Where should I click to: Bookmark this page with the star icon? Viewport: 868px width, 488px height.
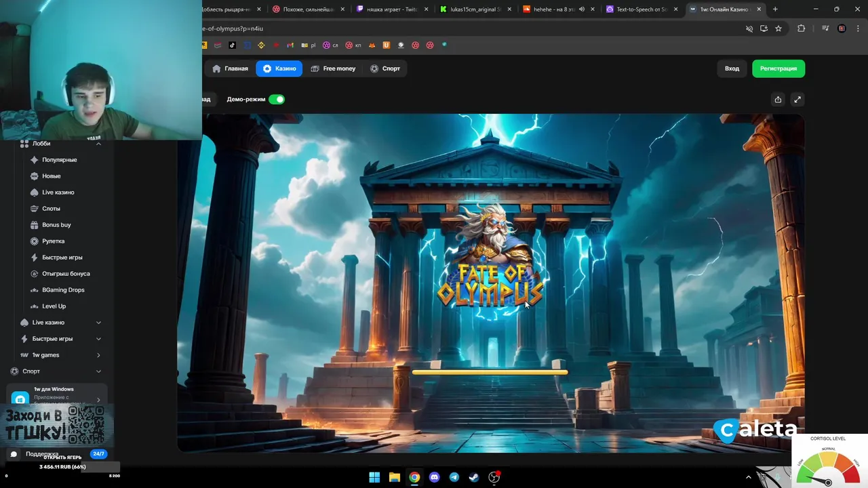778,28
